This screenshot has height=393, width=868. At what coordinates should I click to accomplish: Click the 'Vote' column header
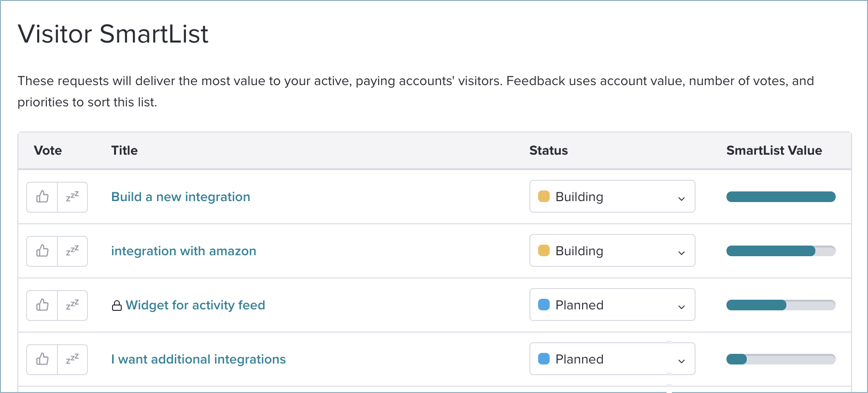click(48, 150)
